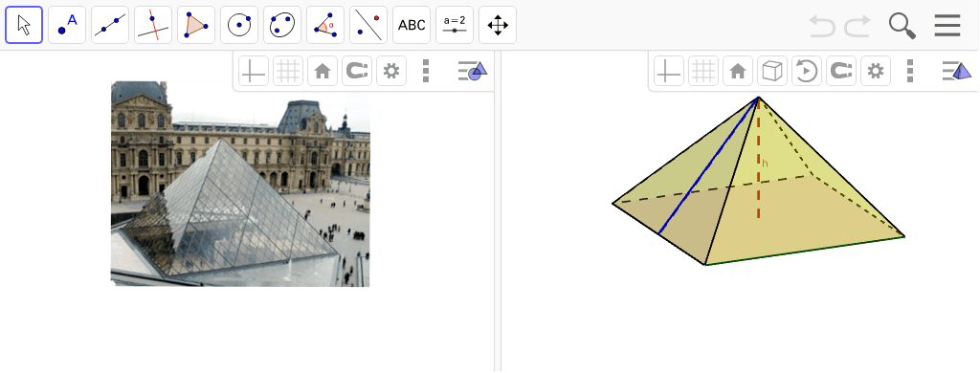The width and height of the screenshot is (980, 373).
Task: Open 2D Graphics view settings gear
Action: tap(391, 71)
